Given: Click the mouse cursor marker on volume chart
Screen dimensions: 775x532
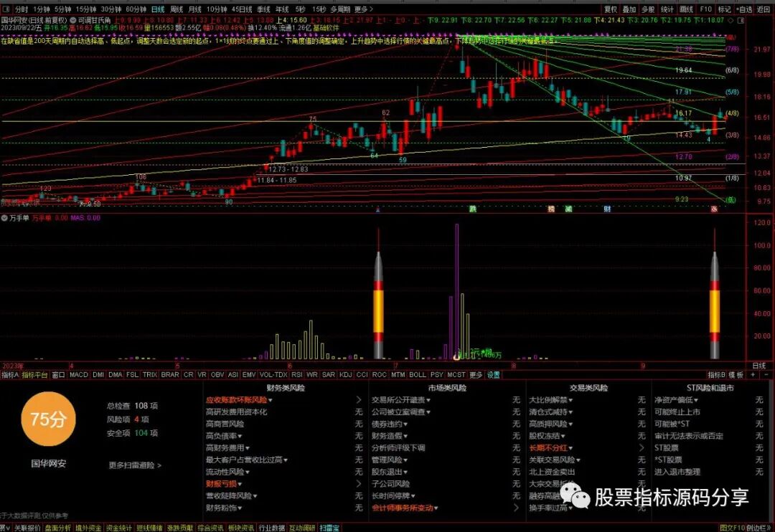Looking at the screenshot, I should click(x=456, y=356).
